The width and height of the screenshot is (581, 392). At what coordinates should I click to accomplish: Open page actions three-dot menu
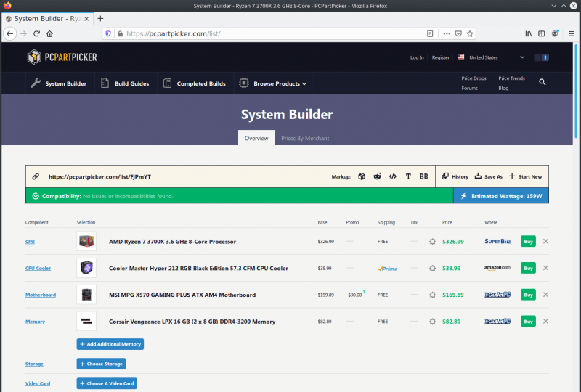pos(447,33)
